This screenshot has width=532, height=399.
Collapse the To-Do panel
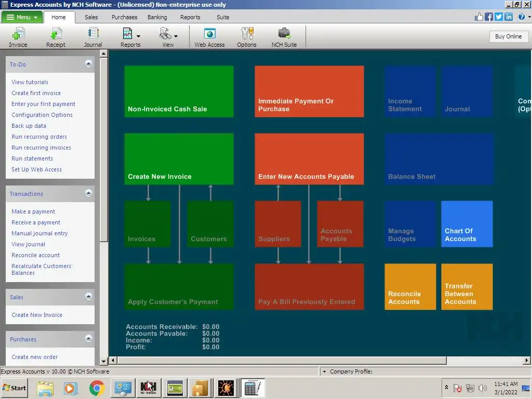point(88,64)
